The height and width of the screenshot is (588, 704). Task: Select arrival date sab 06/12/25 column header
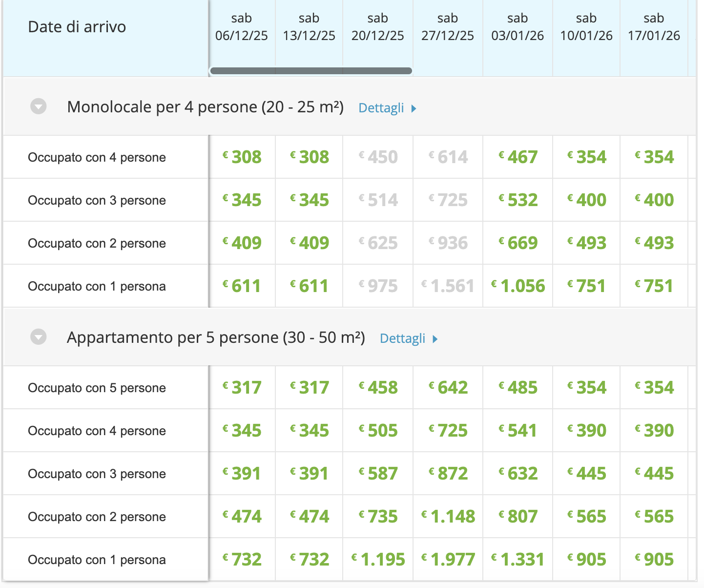point(242,27)
